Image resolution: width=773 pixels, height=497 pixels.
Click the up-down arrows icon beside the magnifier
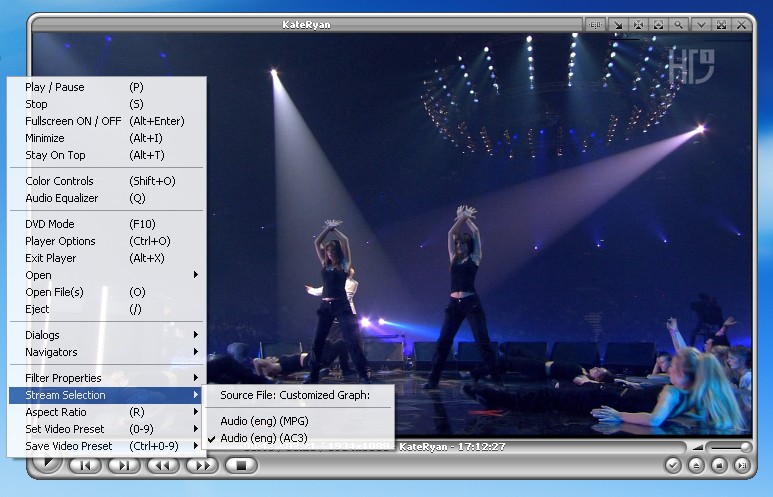click(659, 24)
